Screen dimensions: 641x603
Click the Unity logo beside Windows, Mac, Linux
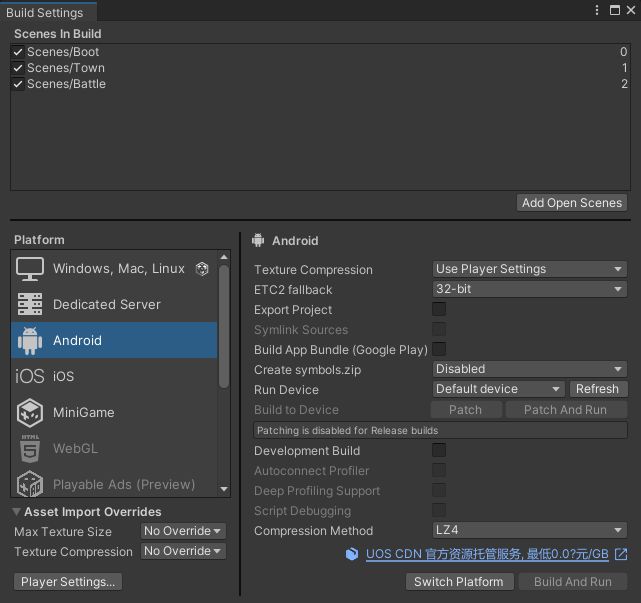point(202,269)
